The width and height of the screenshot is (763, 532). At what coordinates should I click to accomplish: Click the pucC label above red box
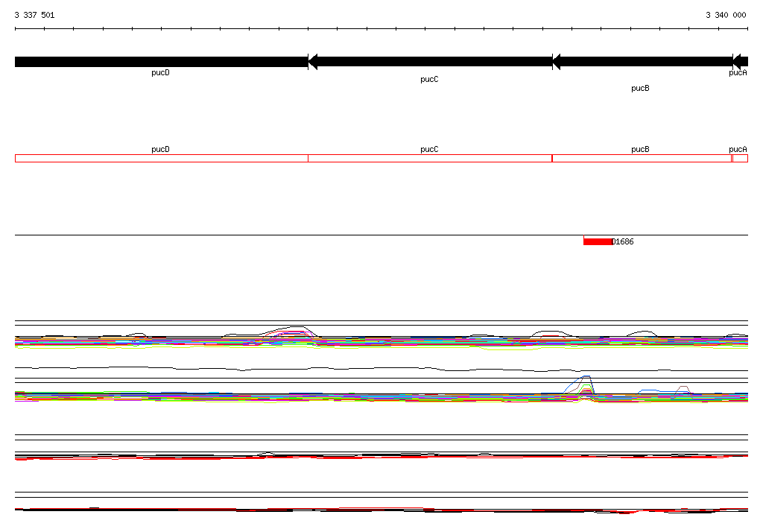[x=430, y=150]
